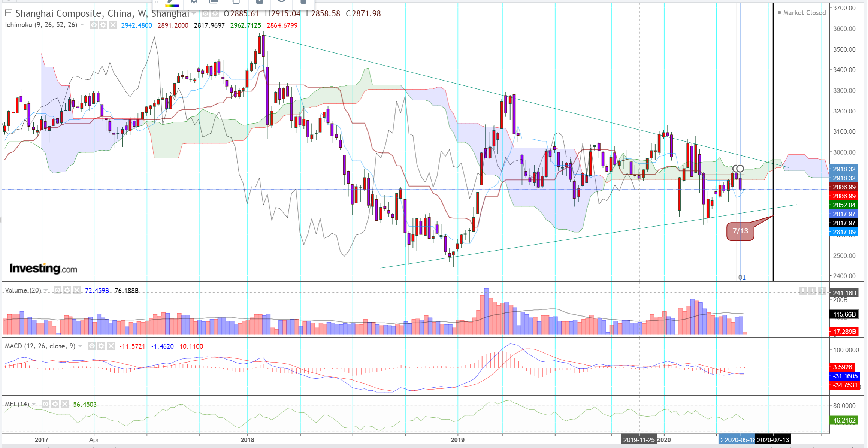Move Volume pane up with arrow
Image resolution: width=868 pixels, height=448 pixels.
coord(803,291)
